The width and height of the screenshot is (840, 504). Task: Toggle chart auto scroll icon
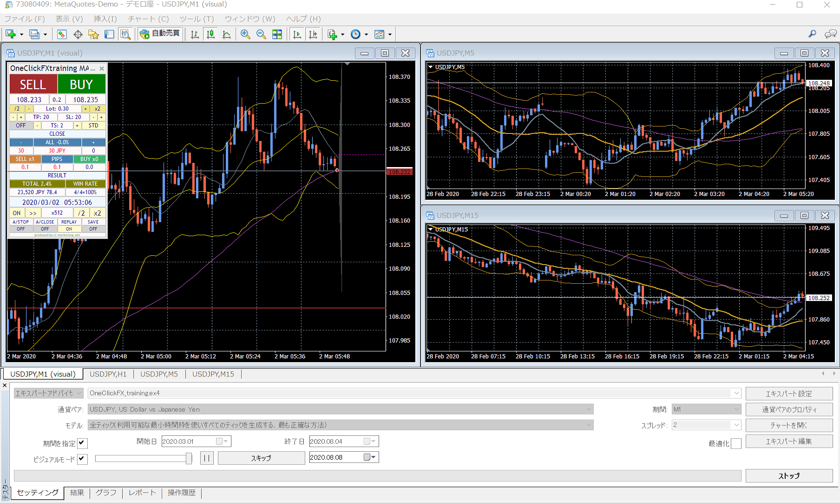coord(297,34)
